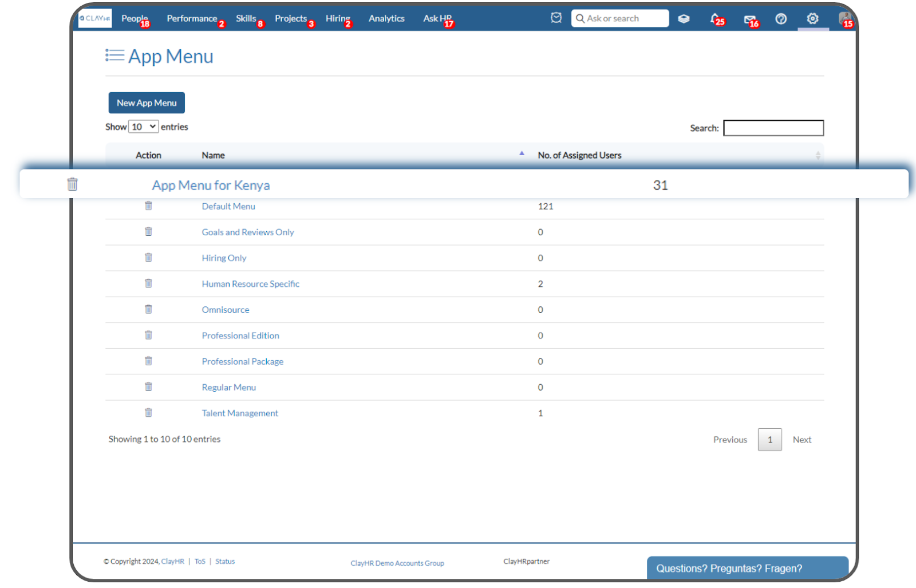Open the Regular Menu link

pyautogui.click(x=229, y=387)
